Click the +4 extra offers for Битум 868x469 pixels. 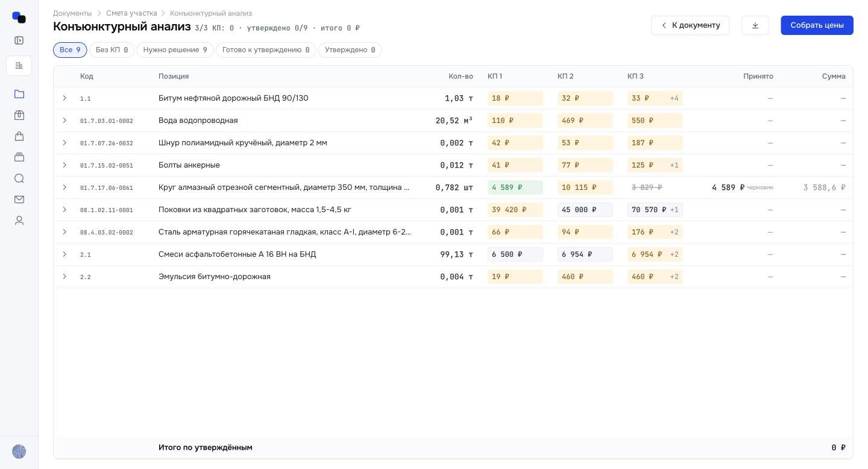click(675, 98)
